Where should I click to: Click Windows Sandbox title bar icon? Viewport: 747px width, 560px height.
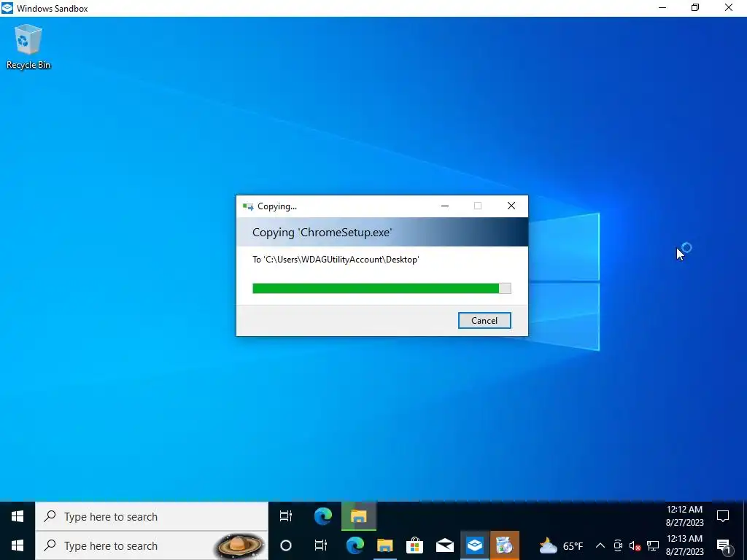point(7,8)
